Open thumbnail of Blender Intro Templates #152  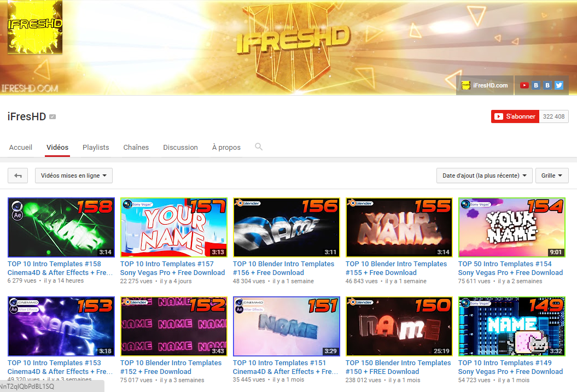click(x=174, y=326)
